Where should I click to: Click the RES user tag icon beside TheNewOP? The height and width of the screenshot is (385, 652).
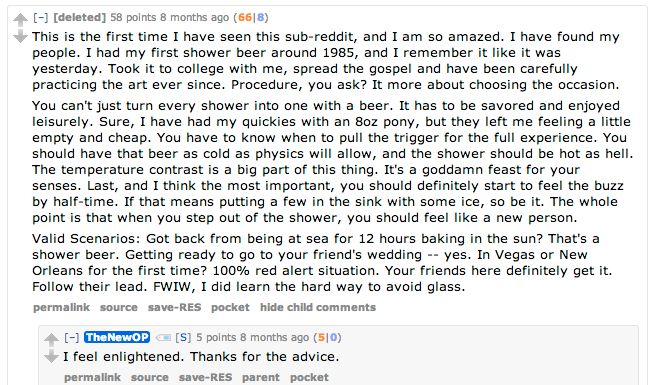coord(163,338)
